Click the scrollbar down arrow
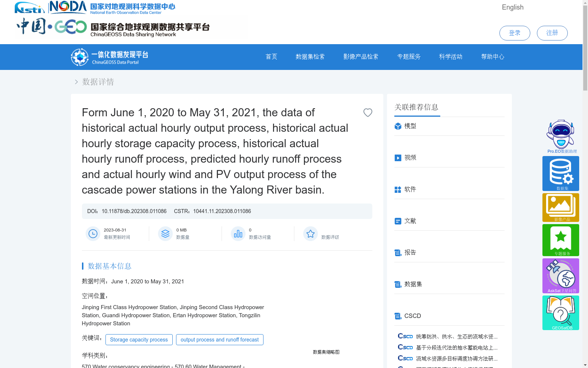This screenshot has width=588, height=368. 585,365
